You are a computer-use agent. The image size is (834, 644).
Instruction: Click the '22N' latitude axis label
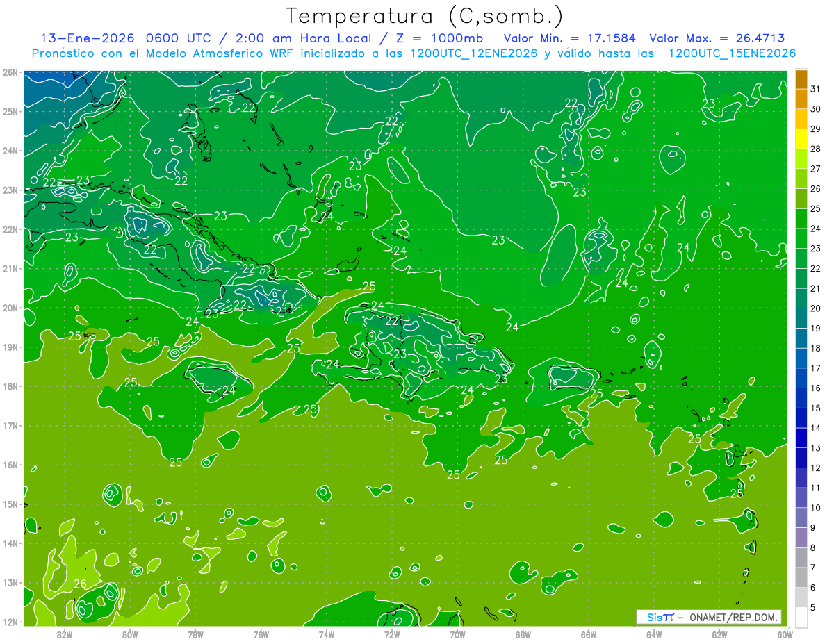(x=10, y=229)
